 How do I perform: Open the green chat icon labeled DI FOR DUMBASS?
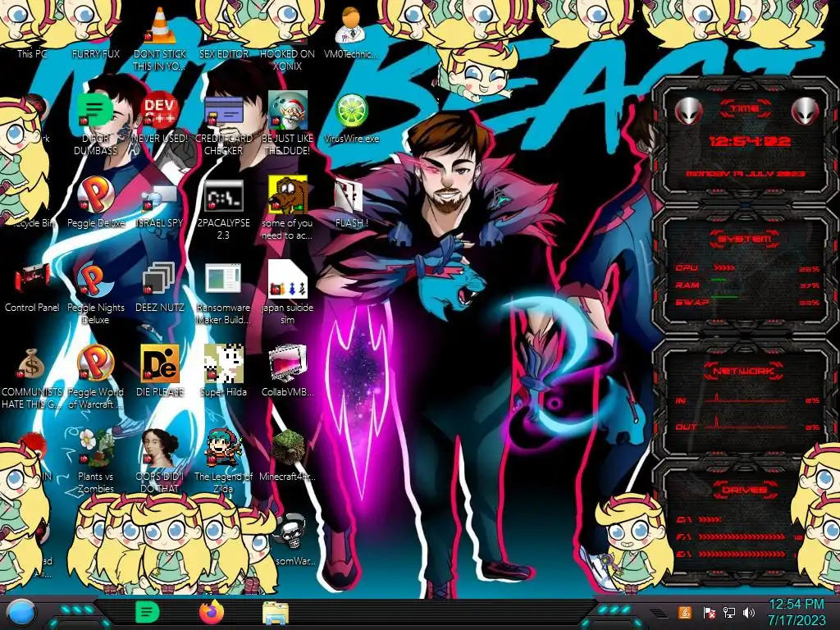pos(95,123)
